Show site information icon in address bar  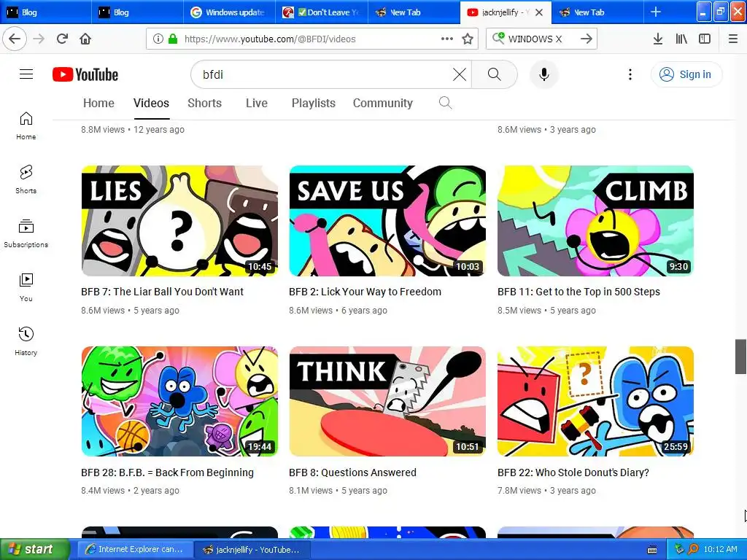[158, 39]
